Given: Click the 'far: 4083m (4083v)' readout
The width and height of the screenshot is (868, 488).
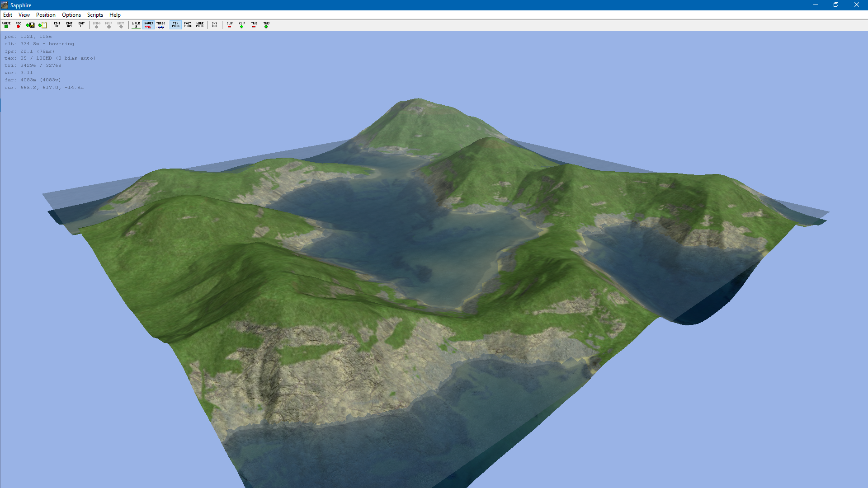Looking at the screenshot, I should (33, 80).
